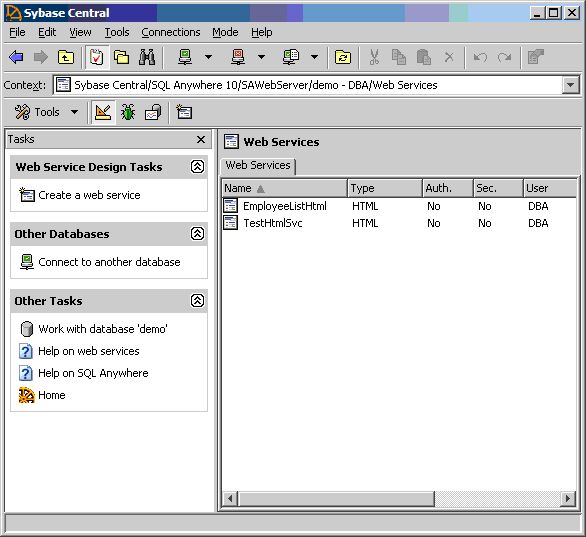This screenshot has height=537, width=586.
Task: Click the Refresh folder icon
Action: 343,57
